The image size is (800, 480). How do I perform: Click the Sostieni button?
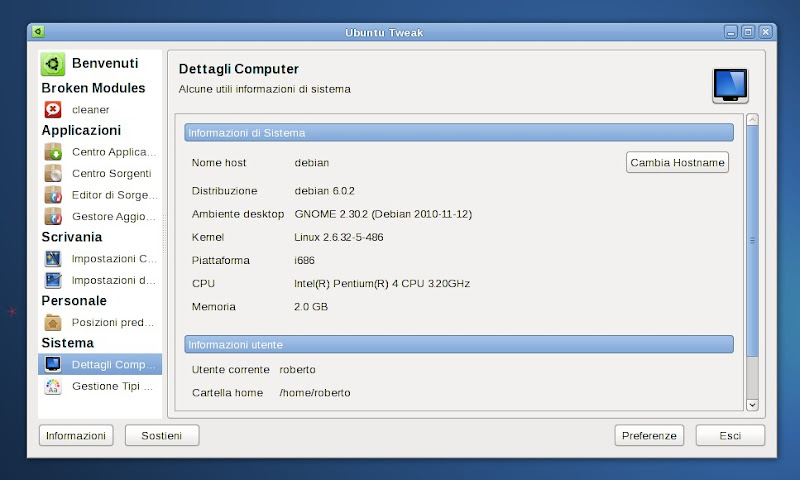(162, 436)
